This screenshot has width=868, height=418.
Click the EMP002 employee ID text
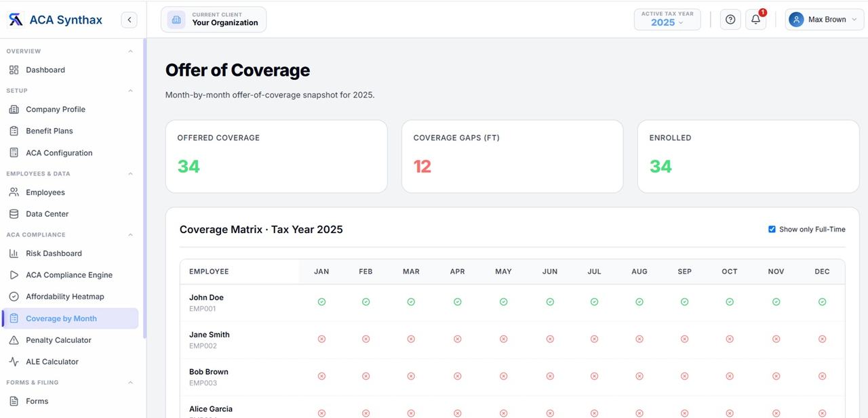203,346
